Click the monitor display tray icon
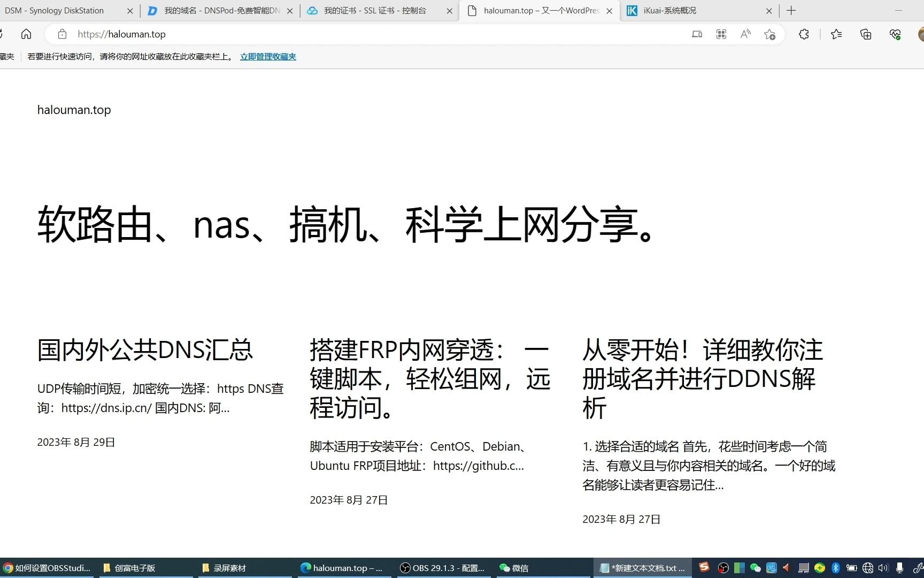 803,568
